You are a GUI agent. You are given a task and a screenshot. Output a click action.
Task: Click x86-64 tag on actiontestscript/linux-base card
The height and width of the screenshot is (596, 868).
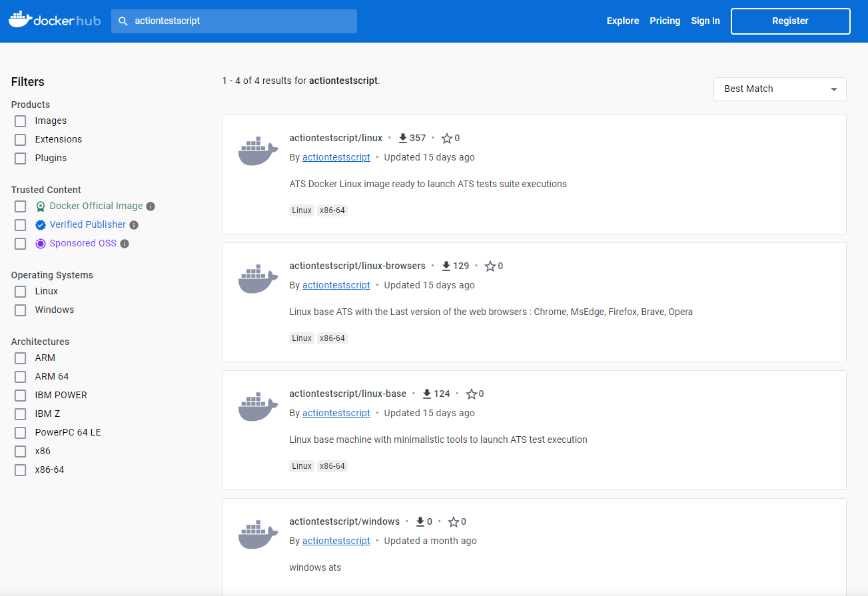pos(332,466)
